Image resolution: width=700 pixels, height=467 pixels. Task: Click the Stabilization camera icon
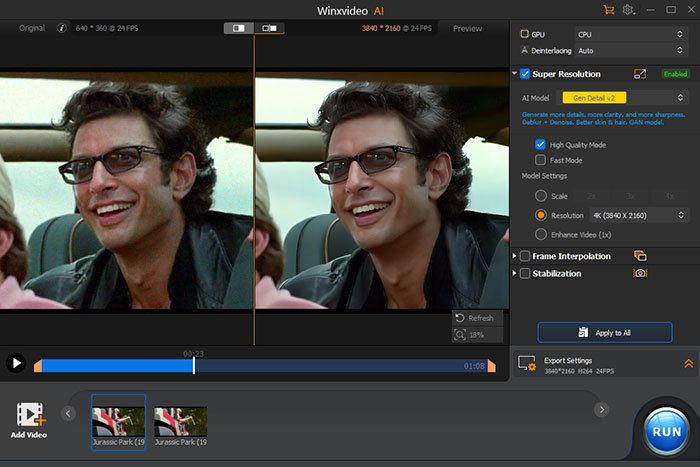point(640,273)
